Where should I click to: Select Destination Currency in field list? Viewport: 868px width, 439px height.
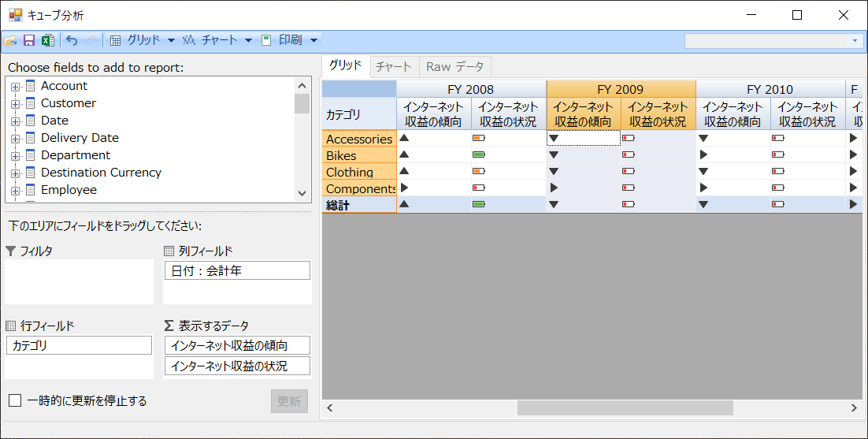[x=102, y=172]
